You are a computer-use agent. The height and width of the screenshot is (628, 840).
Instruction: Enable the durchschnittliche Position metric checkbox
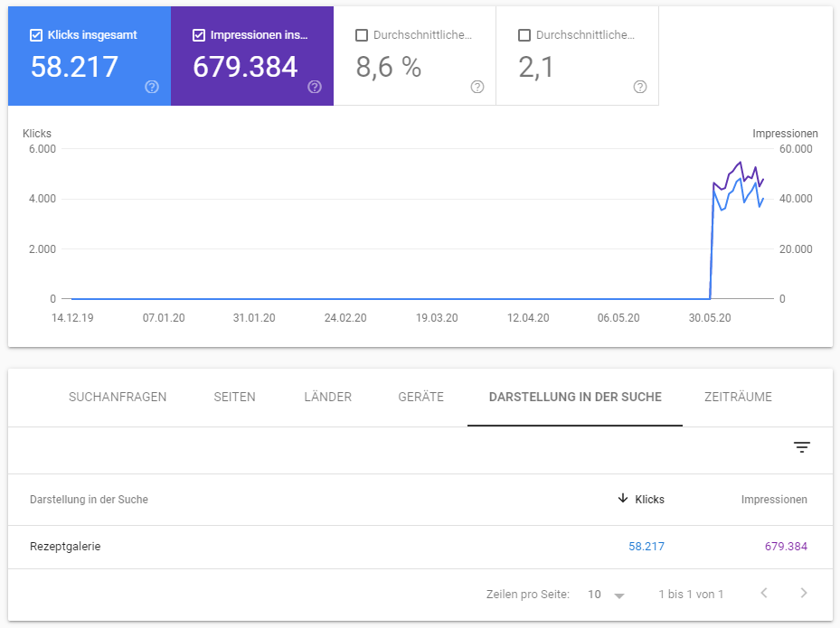pos(523,34)
